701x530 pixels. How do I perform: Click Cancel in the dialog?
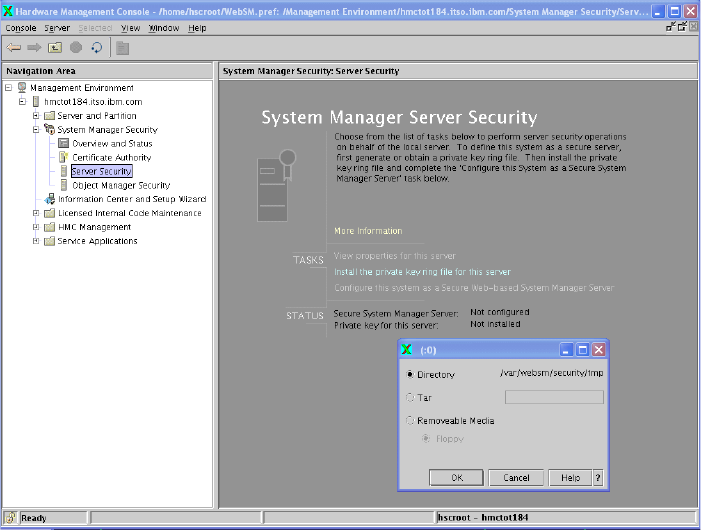[516, 478]
